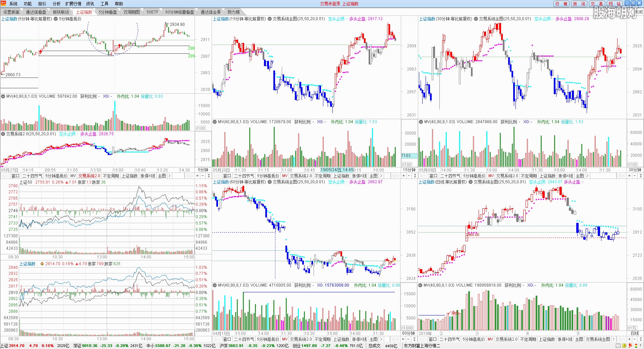
Task: Click the X100 scale label in 5-minute chart
Action: (200, 129)
